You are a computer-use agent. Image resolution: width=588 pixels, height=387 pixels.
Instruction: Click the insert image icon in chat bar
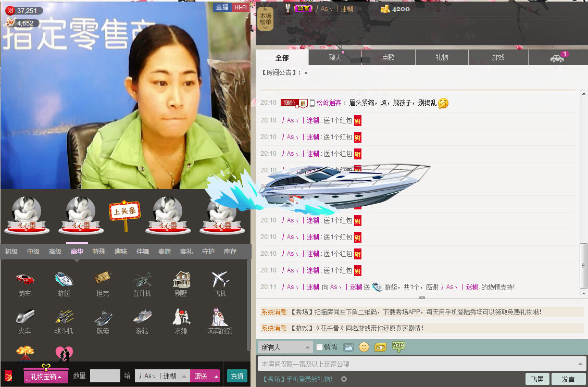348,347
